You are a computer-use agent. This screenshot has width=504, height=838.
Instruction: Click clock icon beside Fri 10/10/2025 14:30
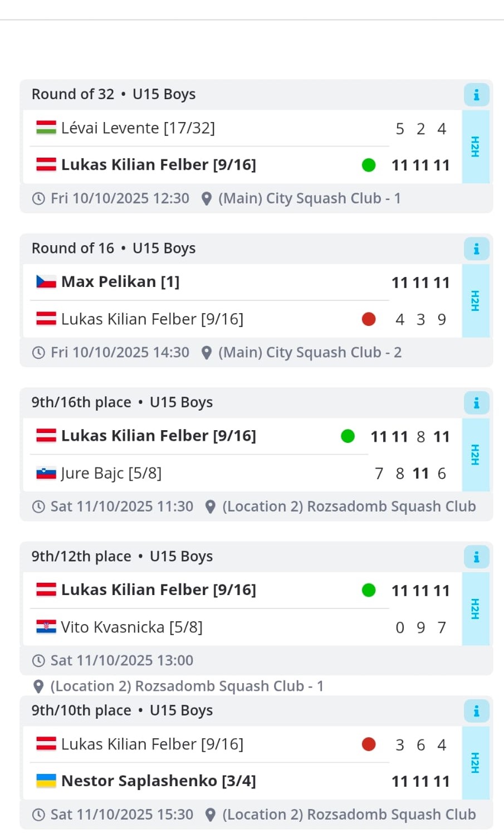tap(38, 353)
